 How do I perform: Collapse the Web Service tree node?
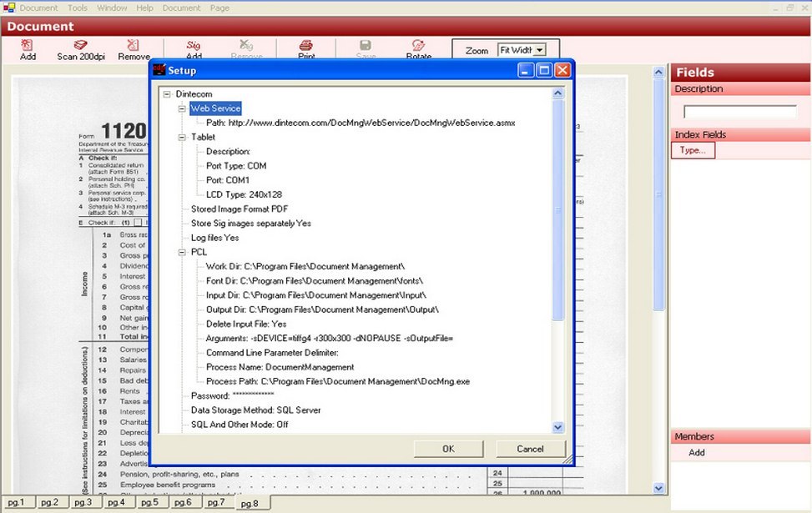pos(183,108)
